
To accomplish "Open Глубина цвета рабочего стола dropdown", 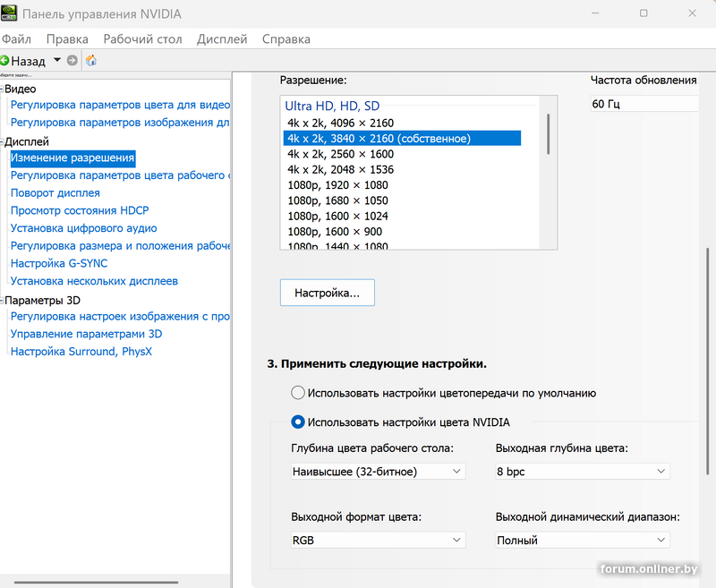I will coord(378,472).
